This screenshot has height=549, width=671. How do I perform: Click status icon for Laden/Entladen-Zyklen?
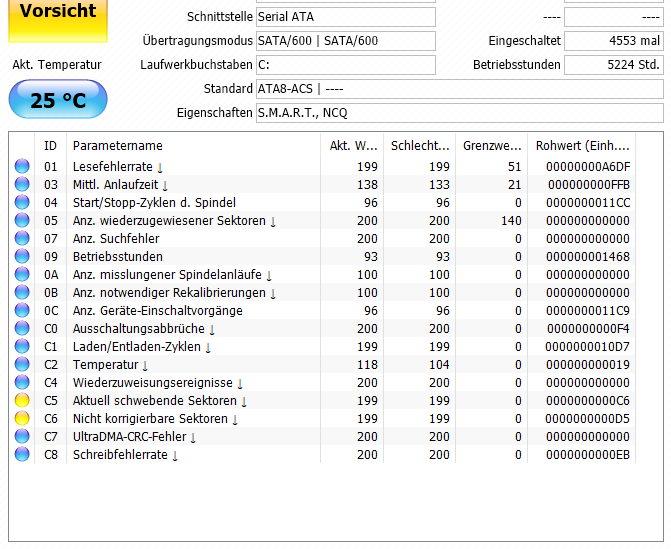22,346
